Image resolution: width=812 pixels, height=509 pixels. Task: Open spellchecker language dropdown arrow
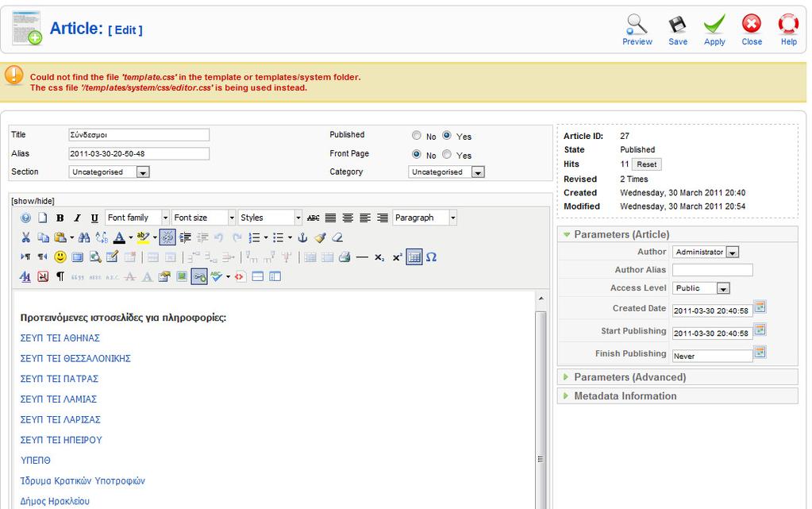pyautogui.click(x=228, y=277)
